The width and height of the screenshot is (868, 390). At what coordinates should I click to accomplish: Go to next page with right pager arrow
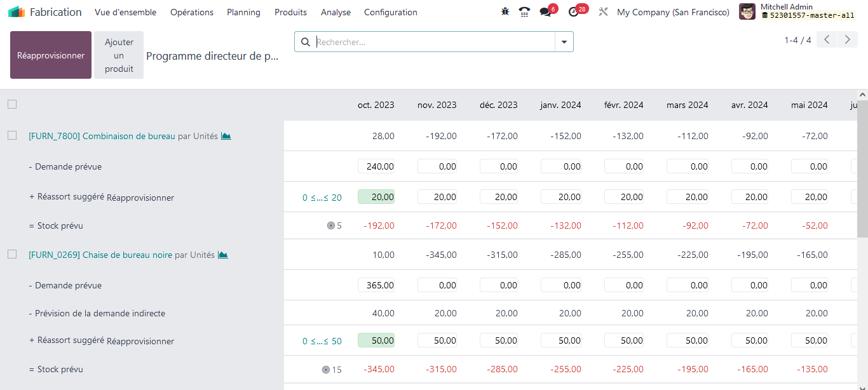click(x=847, y=39)
